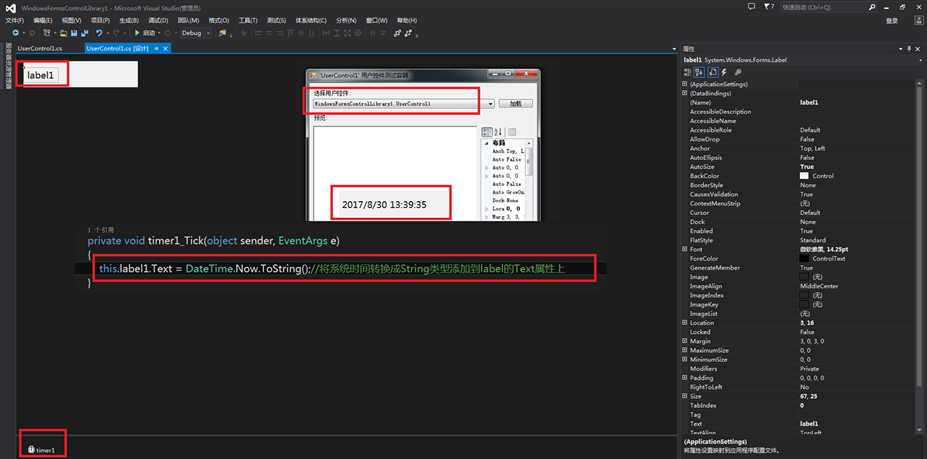Click the open file folder toolbar icon
The image size is (927, 459).
coord(63,33)
